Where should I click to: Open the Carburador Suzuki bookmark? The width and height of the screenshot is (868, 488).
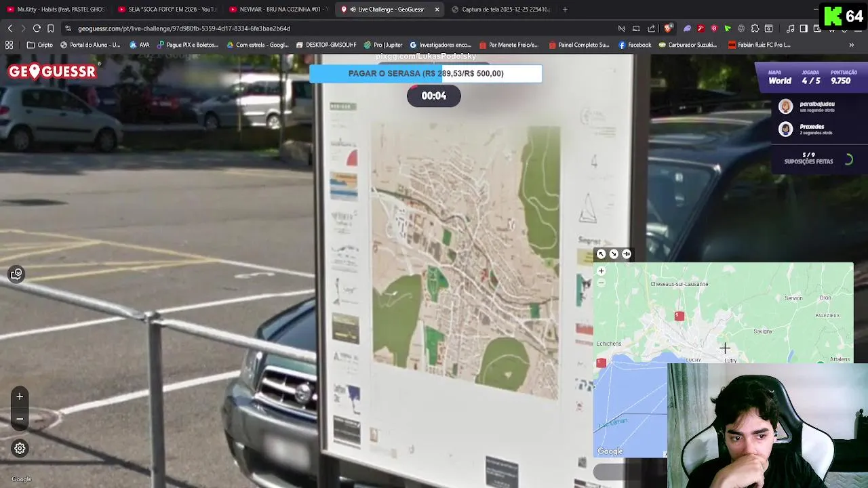[687, 45]
